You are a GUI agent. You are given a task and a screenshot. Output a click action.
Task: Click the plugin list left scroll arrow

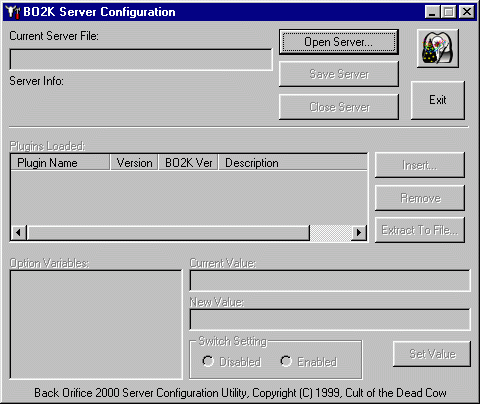19,232
